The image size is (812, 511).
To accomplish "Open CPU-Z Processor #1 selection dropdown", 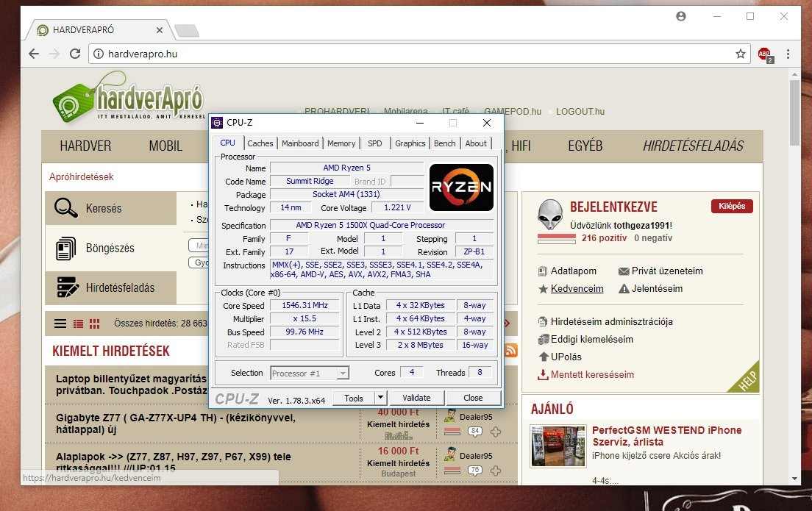I will [310, 373].
